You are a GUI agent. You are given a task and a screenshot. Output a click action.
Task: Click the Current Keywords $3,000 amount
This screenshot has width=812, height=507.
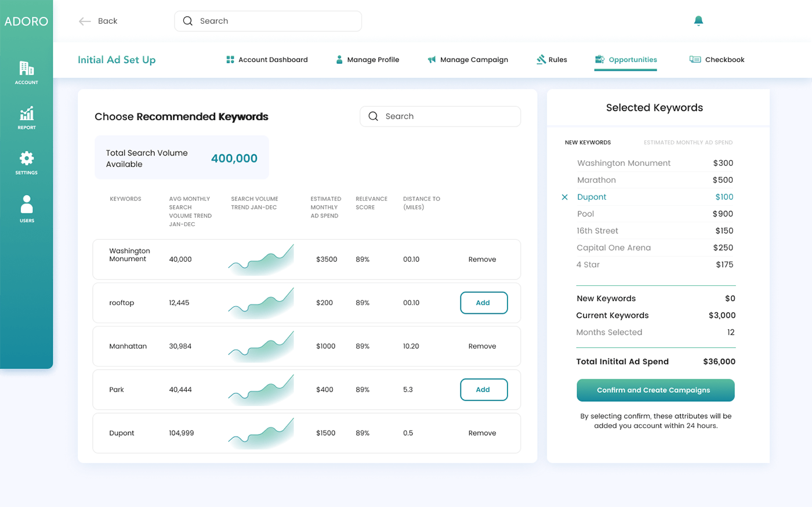click(722, 316)
